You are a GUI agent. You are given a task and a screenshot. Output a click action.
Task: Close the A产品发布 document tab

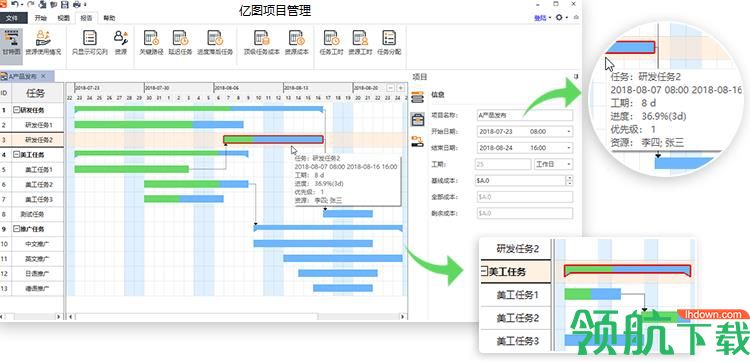(x=43, y=76)
